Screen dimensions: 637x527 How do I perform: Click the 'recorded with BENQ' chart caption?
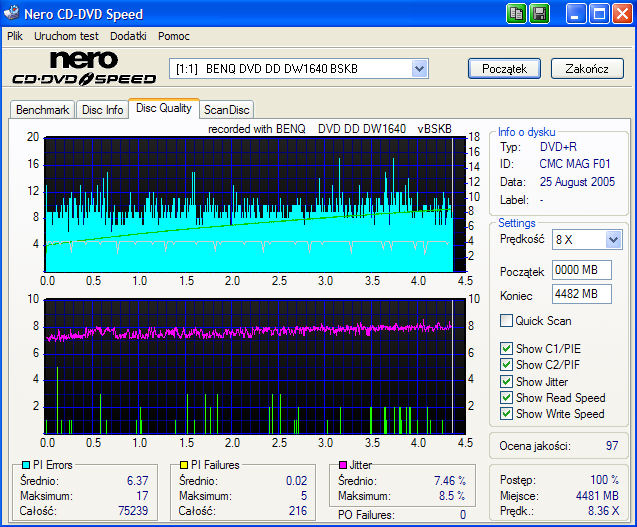click(x=330, y=129)
